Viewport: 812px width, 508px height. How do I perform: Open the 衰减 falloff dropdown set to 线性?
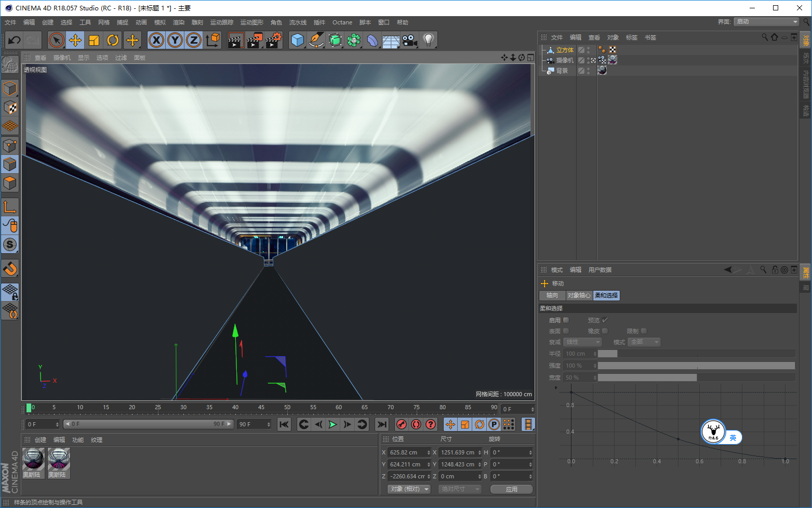click(x=582, y=342)
